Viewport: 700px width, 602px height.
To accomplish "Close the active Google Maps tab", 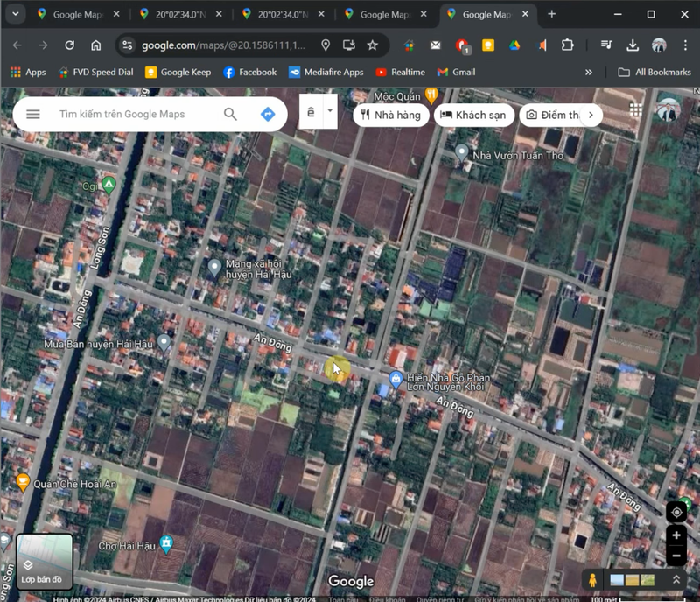I will (x=526, y=14).
